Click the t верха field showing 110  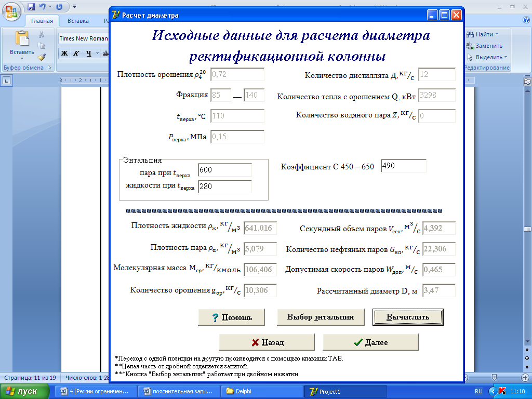click(237, 116)
